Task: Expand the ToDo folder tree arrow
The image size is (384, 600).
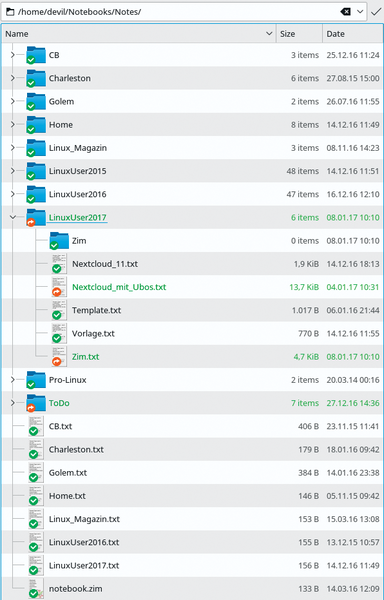Action: [x=12, y=403]
